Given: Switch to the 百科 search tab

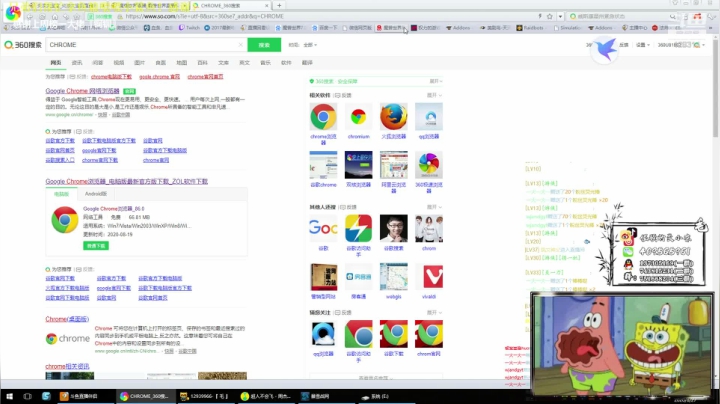Looking at the screenshot, I should [202, 62].
